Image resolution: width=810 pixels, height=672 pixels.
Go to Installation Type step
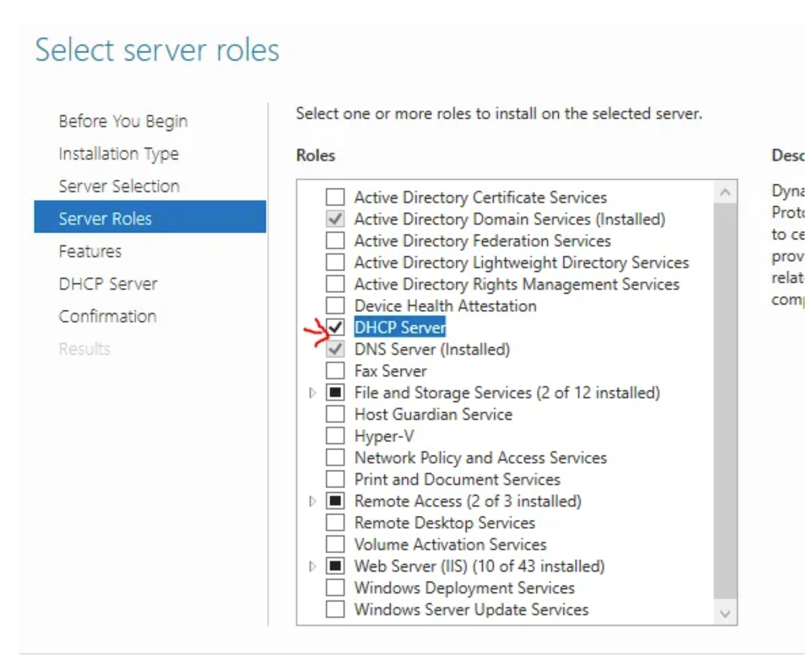(119, 154)
